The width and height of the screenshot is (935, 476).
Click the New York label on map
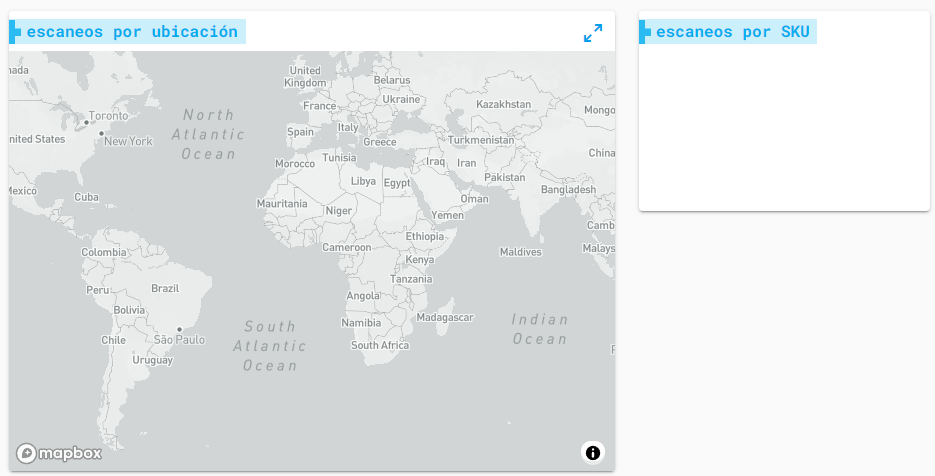click(x=128, y=141)
